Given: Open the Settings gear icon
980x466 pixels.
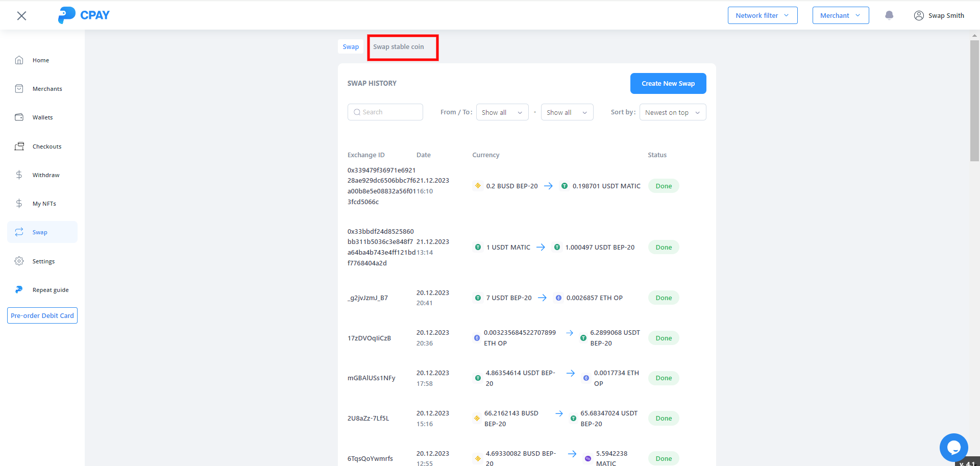Looking at the screenshot, I should tap(19, 261).
